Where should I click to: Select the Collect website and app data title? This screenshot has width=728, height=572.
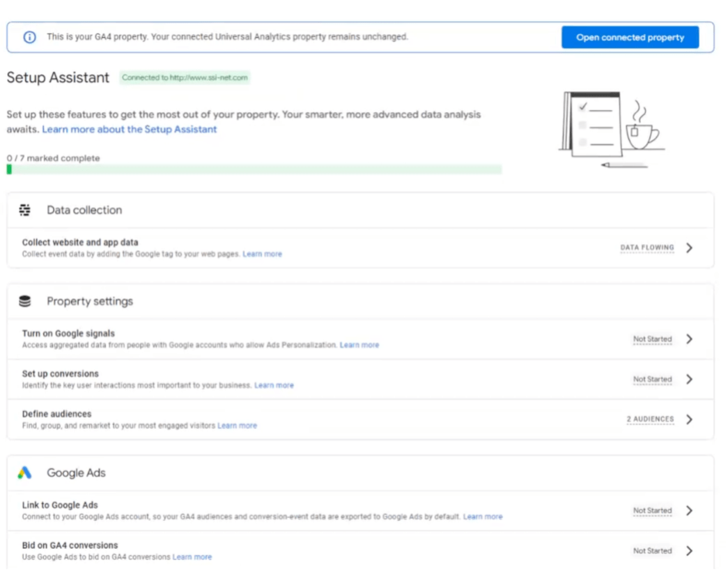tap(80, 243)
